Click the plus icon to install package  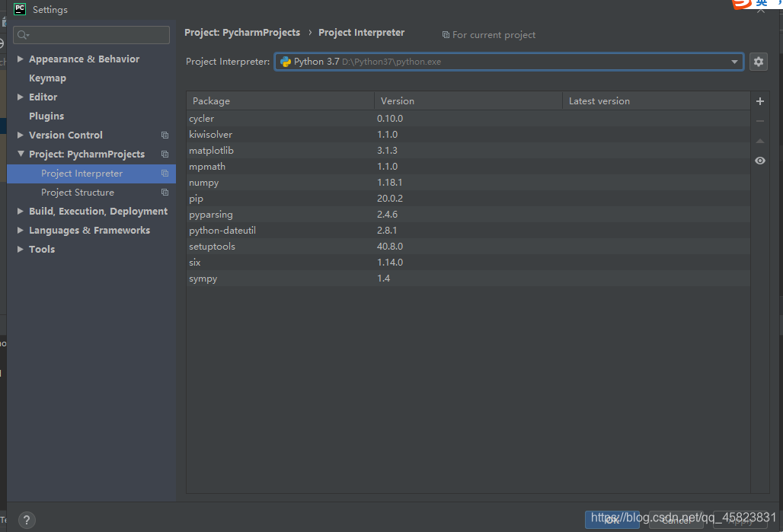[x=759, y=101]
